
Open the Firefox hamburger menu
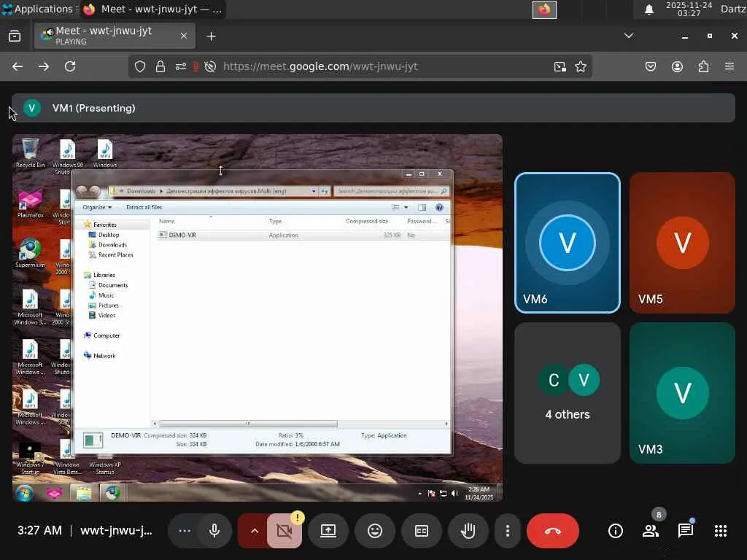click(729, 66)
